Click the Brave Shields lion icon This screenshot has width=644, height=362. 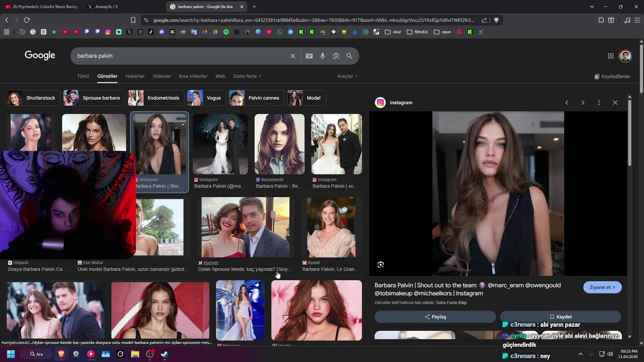[496, 20]
